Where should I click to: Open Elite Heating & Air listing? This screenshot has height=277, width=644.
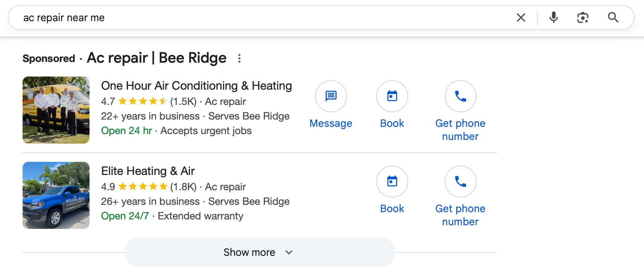coord(148,171)
